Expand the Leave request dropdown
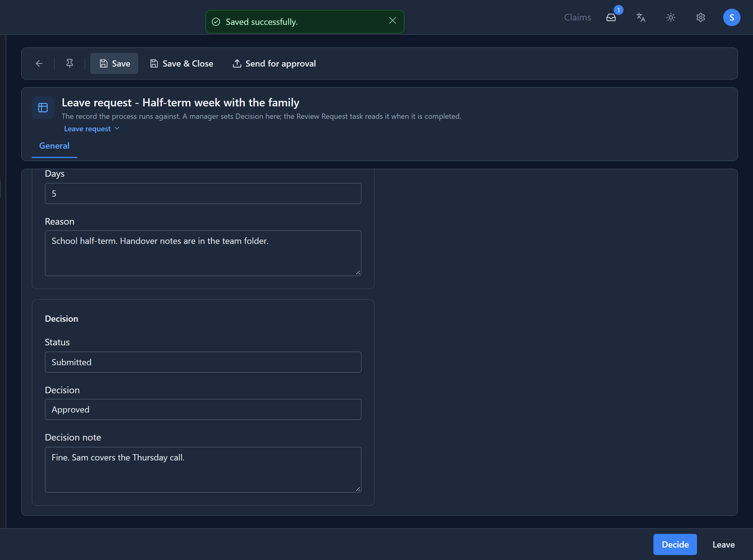The image size is (753, 560). 92,129
